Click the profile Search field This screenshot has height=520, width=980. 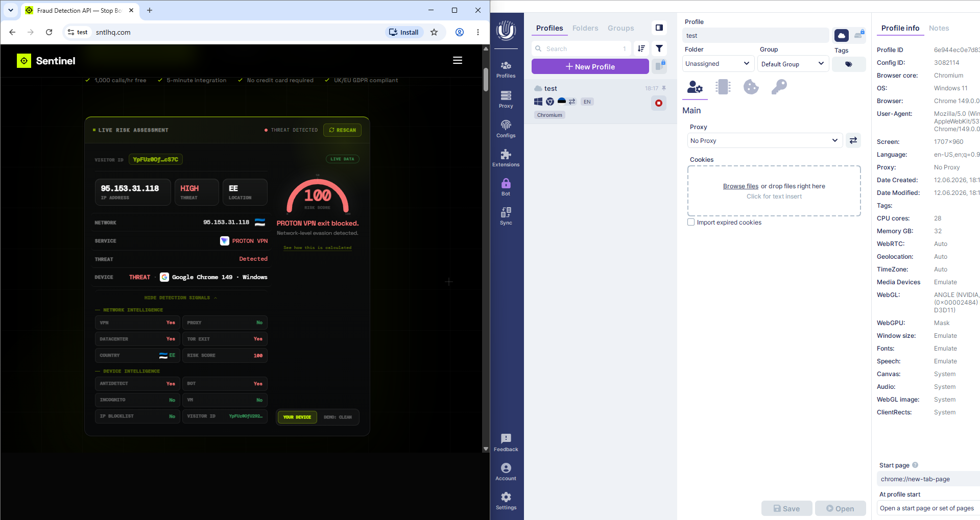coord(581,48)
